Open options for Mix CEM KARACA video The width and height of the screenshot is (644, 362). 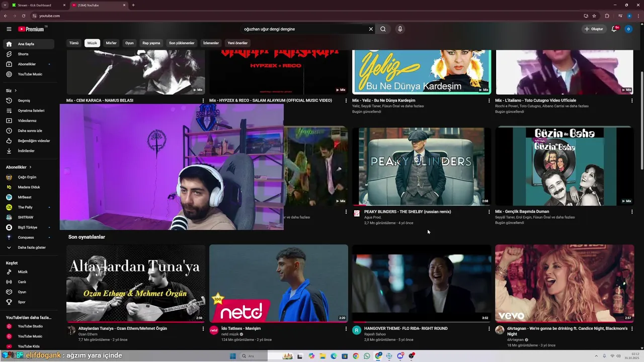203,101
